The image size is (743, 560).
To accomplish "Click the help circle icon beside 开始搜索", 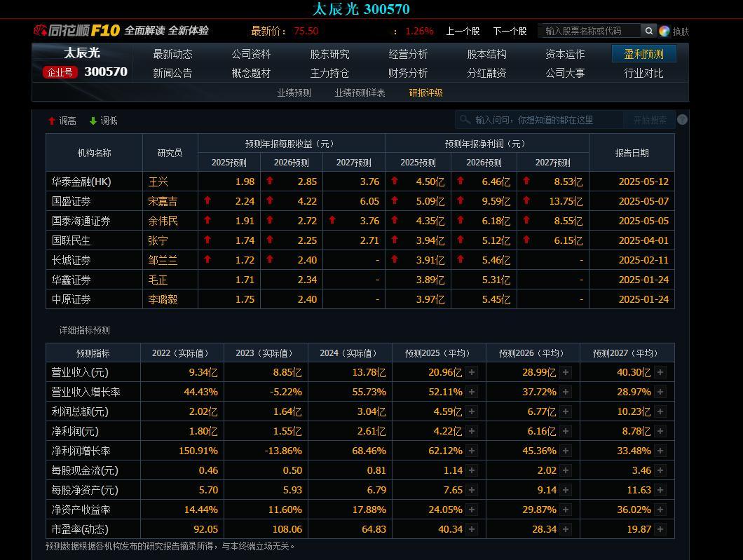I will tap(682, 120).
